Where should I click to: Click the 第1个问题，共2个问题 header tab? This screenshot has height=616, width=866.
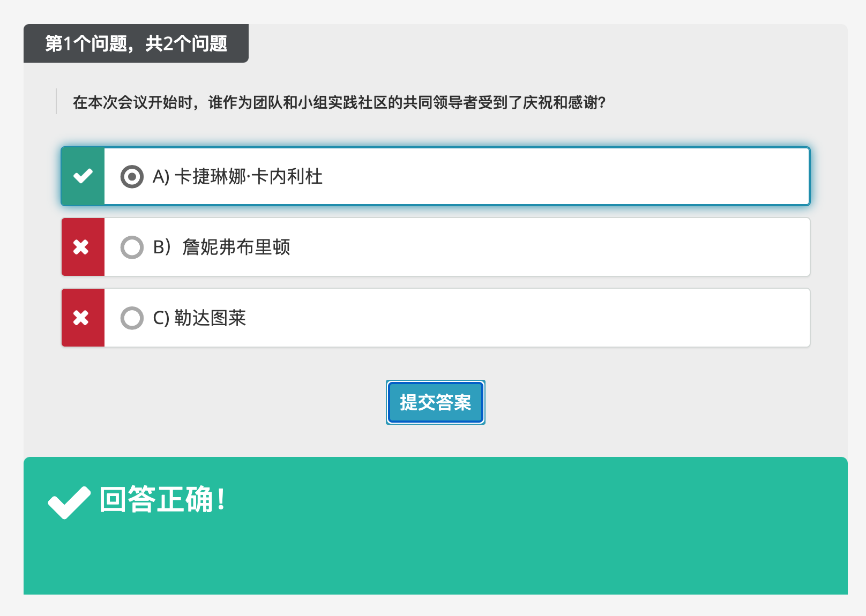point(136,43)
